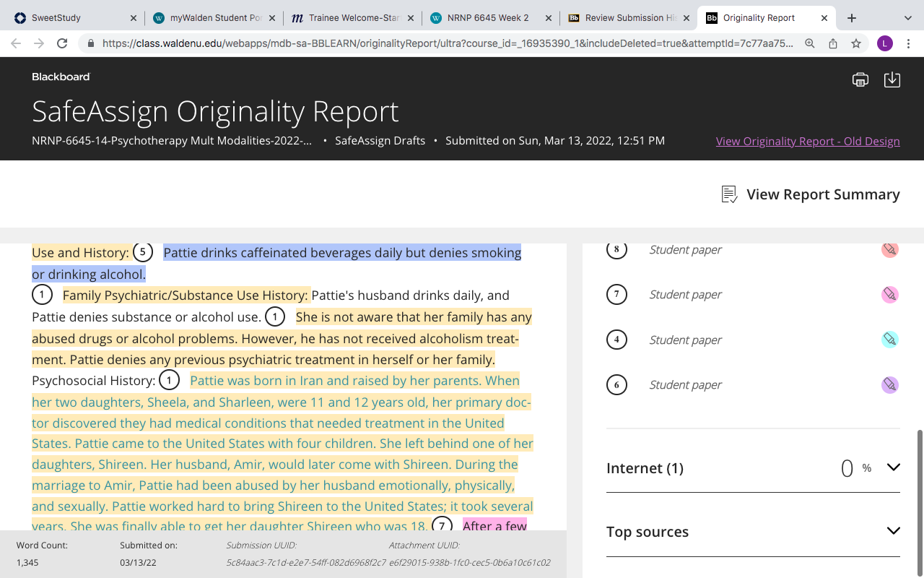Image resolution: width=924 pixels, height=578 pixels.
Task: Reload the current page
Action: click(62, 43)
